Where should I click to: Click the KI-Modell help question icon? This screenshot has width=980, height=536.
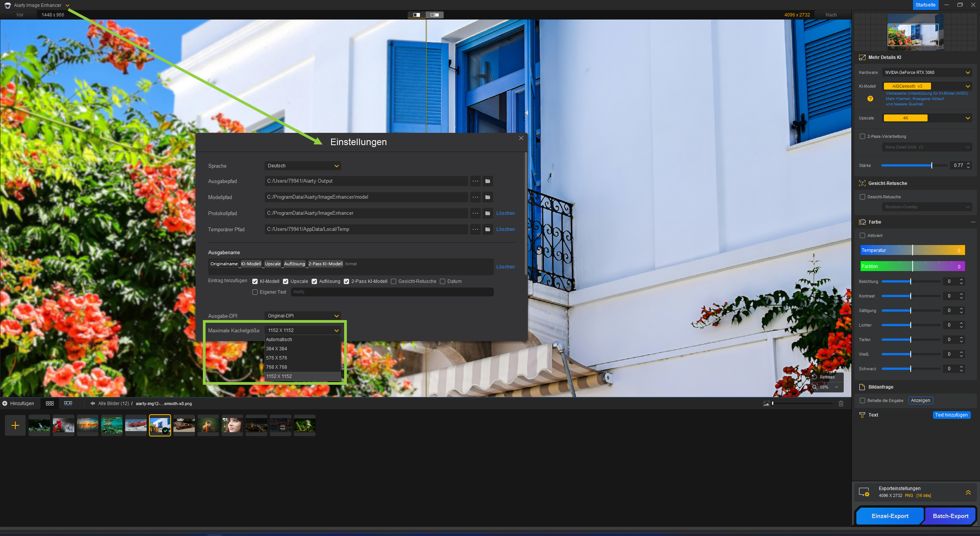(x=870, y=98)
